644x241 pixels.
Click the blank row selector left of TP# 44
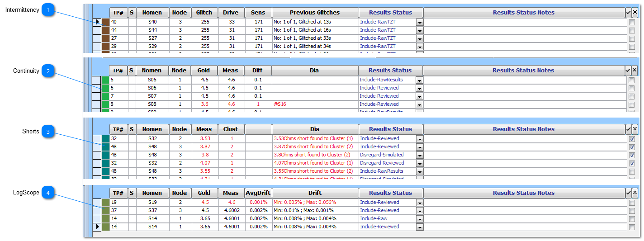tap(97, 30)
